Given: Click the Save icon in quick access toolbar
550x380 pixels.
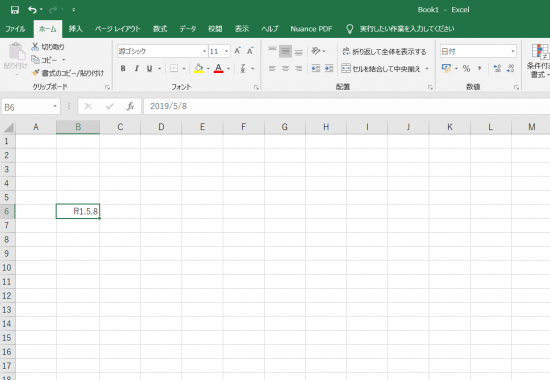Looking at the screenshot, I should (x=15, y=10).
